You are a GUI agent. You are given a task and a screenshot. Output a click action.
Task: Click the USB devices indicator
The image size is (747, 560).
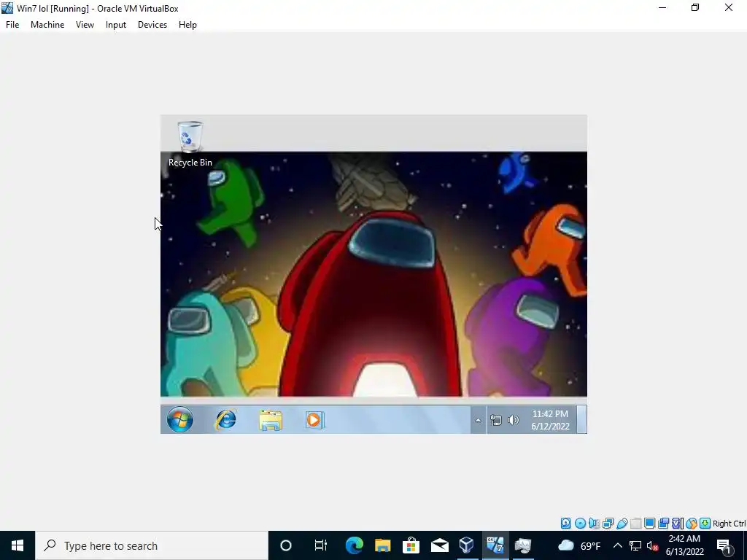click(x=622, y=524)
